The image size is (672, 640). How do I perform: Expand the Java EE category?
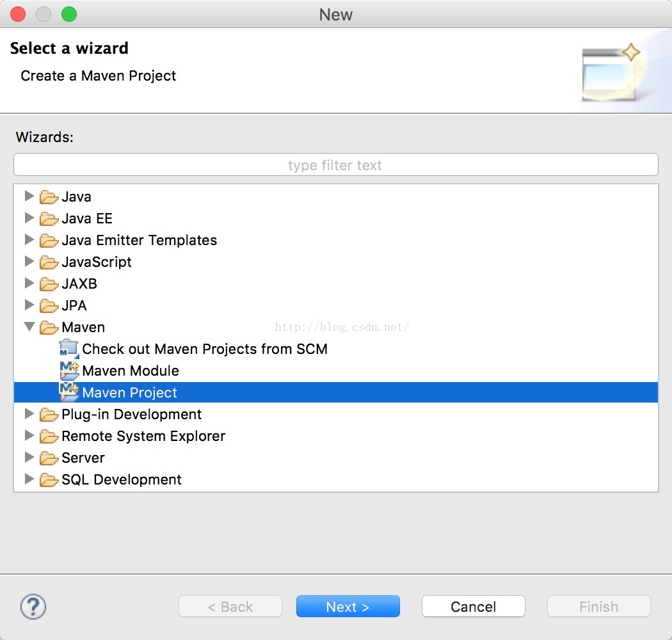tap(29, 218)
